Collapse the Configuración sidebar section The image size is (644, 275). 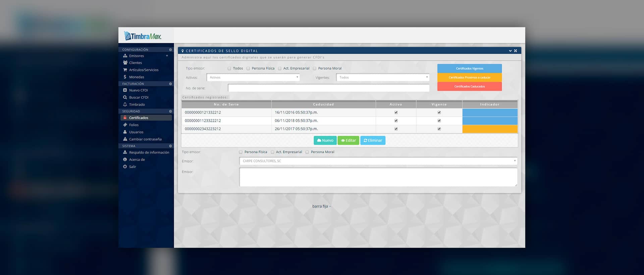coord(170,50)
